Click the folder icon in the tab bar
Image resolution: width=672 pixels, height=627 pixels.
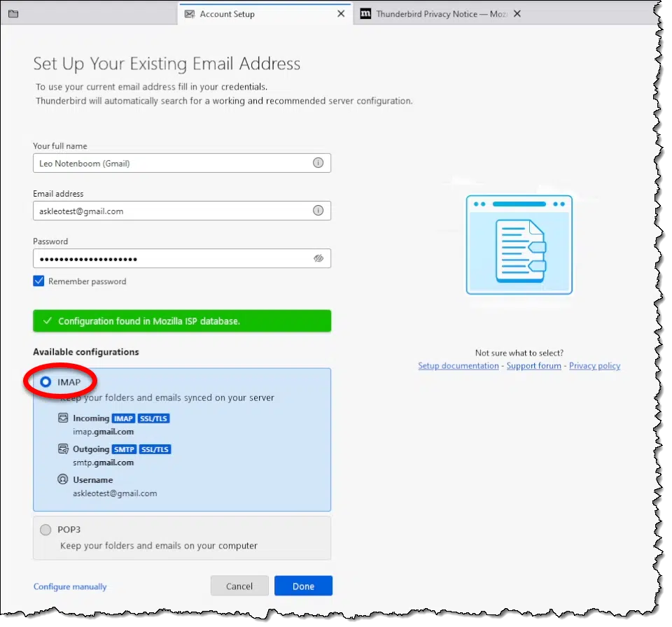pos(13,14)
